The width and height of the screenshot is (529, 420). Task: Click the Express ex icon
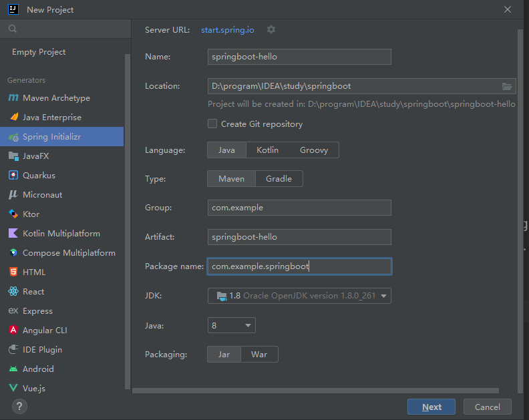pos(13,310)
